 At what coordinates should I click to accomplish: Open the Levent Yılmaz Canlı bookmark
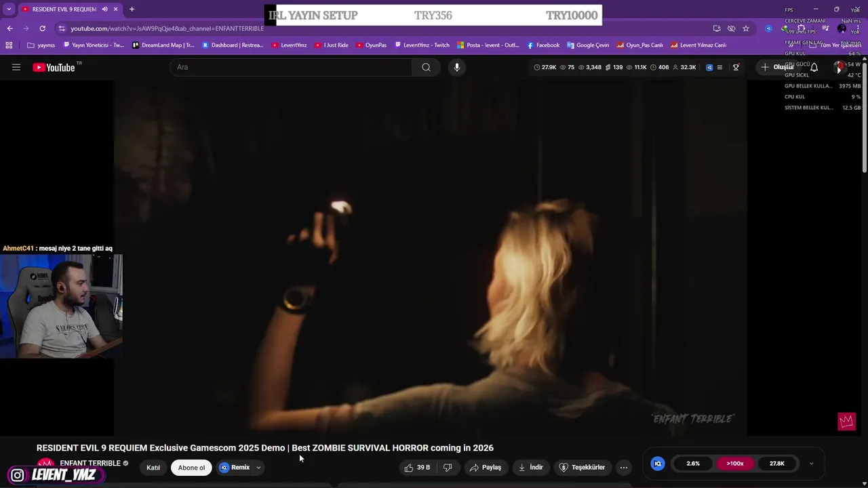point(698,45)
